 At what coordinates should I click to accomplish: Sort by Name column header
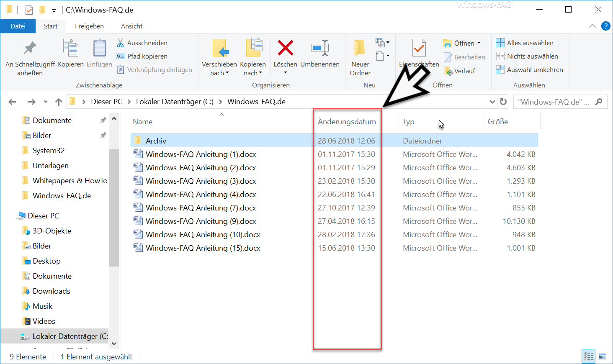coord(142,122)
